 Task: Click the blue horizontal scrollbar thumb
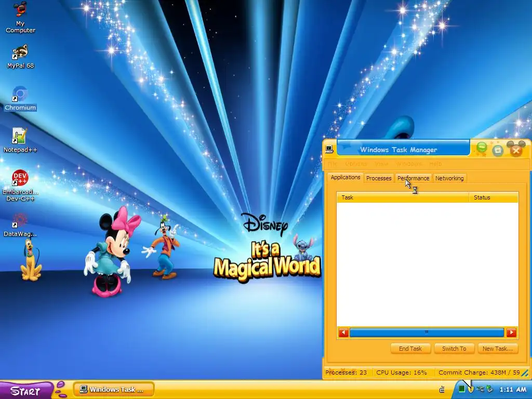click(x=427, y=332)
